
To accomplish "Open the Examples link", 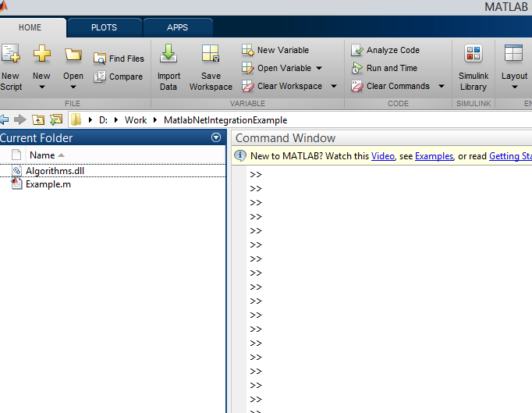I will click(x=434, y=156).
